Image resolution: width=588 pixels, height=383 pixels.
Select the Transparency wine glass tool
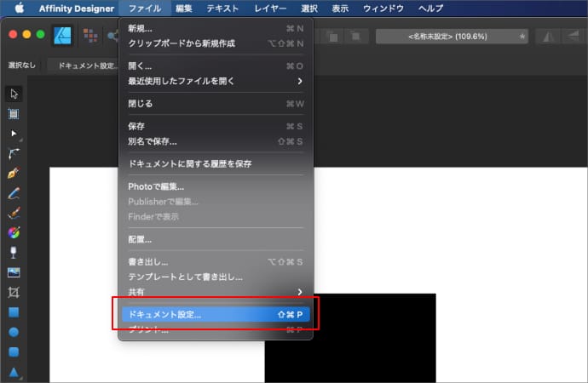14,253
